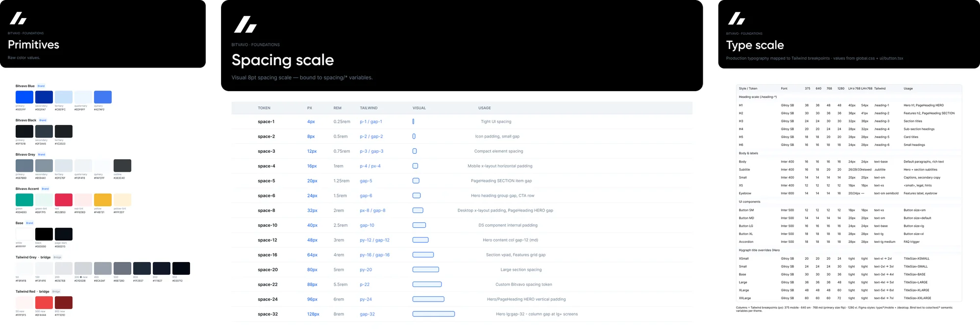Select the H6 row label in the type scale table
Image resolution: width=980 pixels, height=332 pixels.
pyautogui.click(x=741, y=145)
